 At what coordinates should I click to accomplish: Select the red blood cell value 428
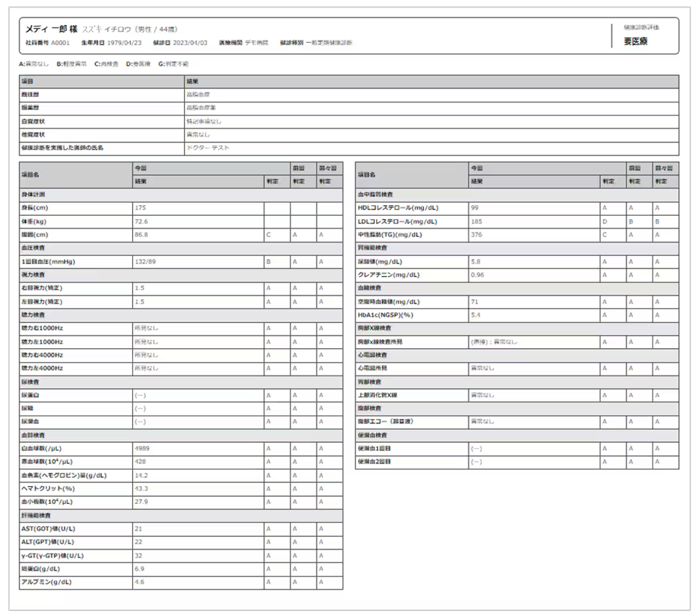coord(140,462)
